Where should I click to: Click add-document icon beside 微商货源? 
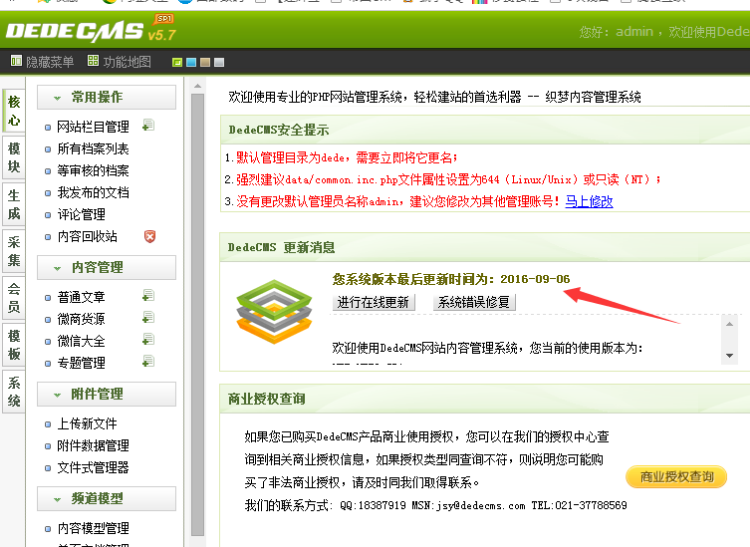[148, 317]
